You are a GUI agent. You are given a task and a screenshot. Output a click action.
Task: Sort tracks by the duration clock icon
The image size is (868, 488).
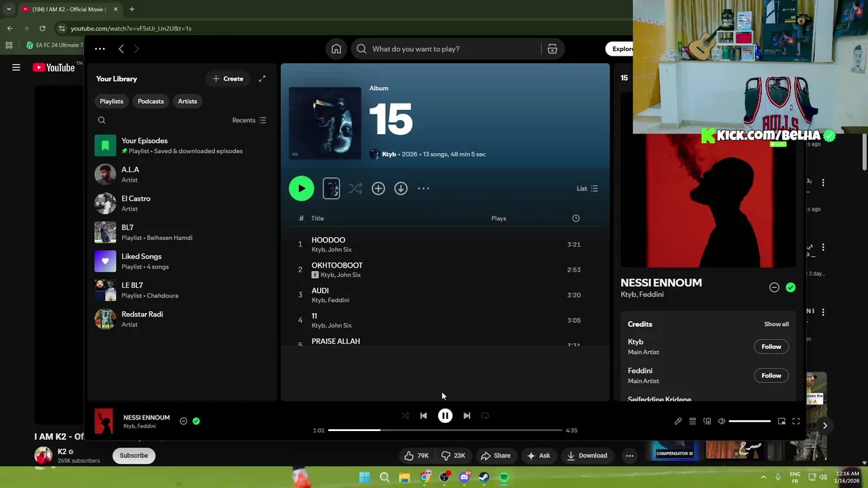click(x=576, y=218)
